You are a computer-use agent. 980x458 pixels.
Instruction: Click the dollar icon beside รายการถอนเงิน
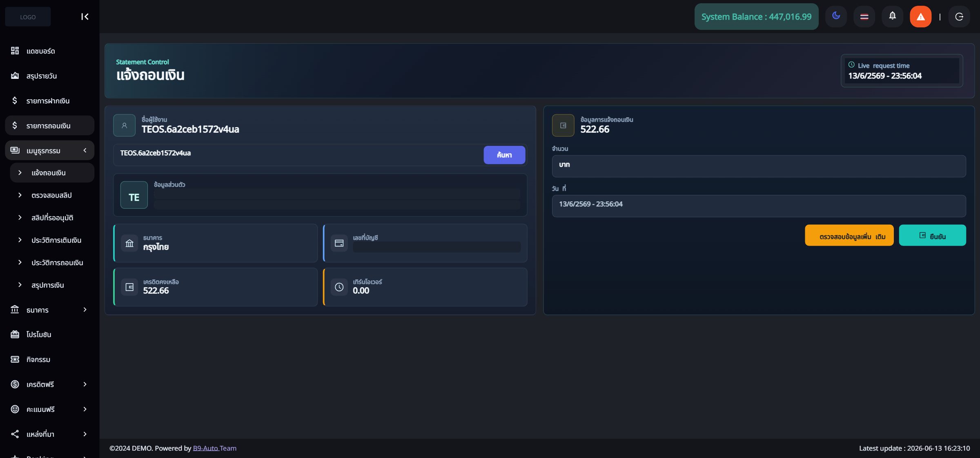pyautogui.click(x=15, y=125)
